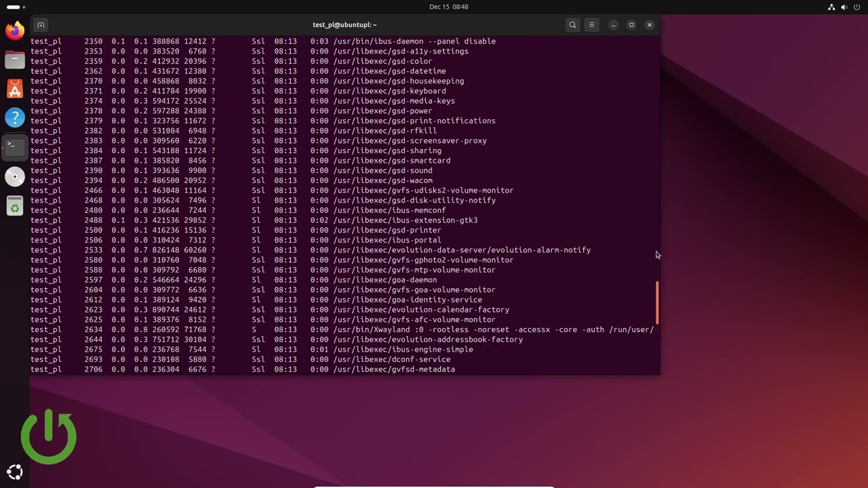Select text /usr/libexec/goa-daemon

pos(385,280)
